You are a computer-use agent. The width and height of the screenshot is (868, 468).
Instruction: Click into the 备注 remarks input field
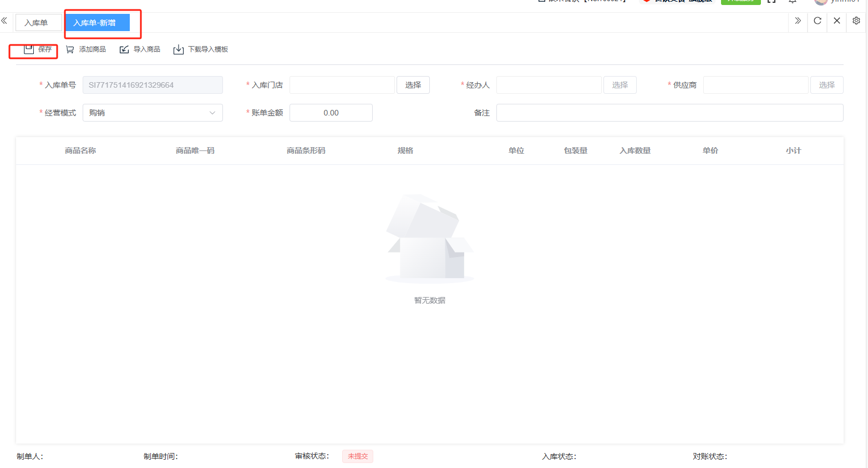coord(669,113)
